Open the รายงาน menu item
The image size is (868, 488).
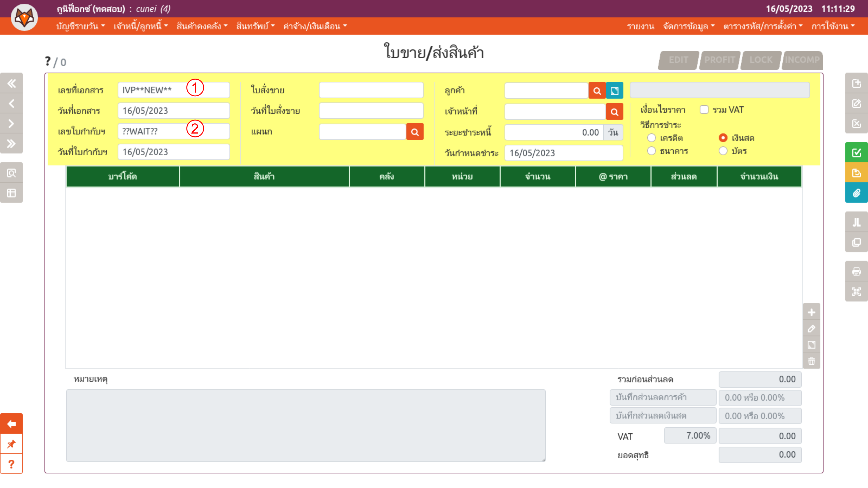point(640,26)
